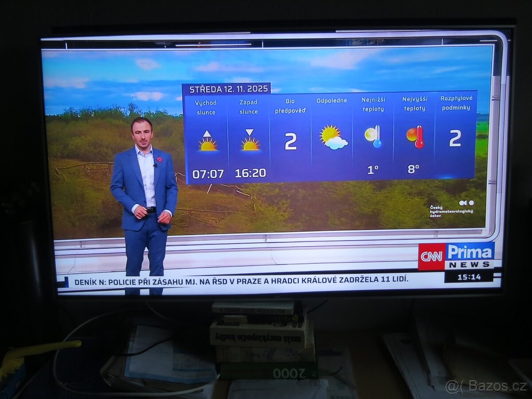Screen dimensions: 532x399
Task: Click the Nejnižší teploty label
Action: [x=373, y=104]
